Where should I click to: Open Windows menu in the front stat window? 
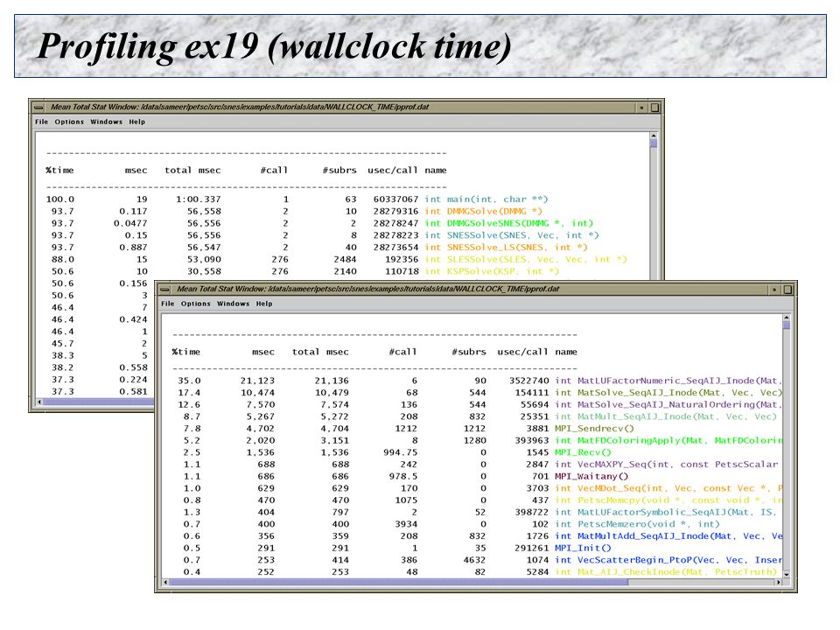click(x=233, y=304)
